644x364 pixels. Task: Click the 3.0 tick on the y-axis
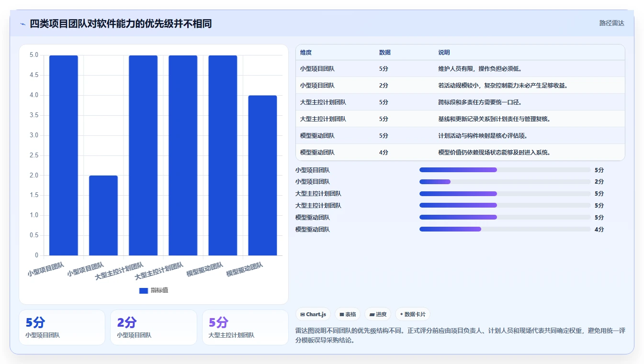coord(34,135)
